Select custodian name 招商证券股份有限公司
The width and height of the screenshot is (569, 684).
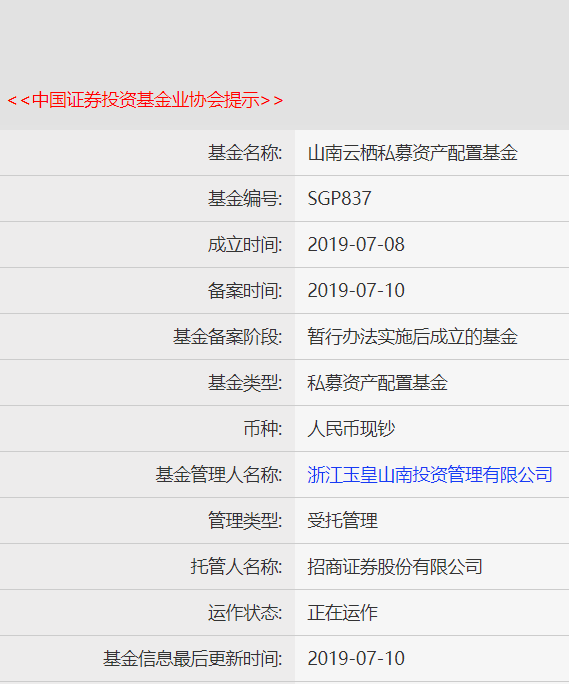point(395,567)
